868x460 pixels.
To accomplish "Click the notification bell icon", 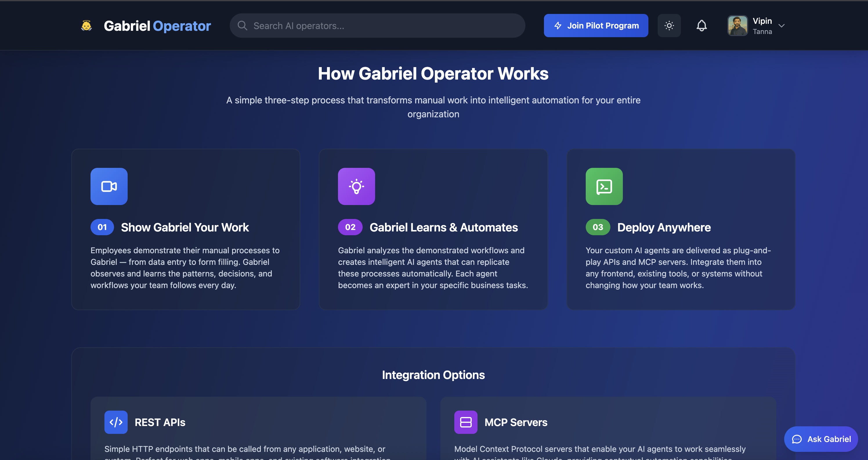I will (x=701, y=26).
